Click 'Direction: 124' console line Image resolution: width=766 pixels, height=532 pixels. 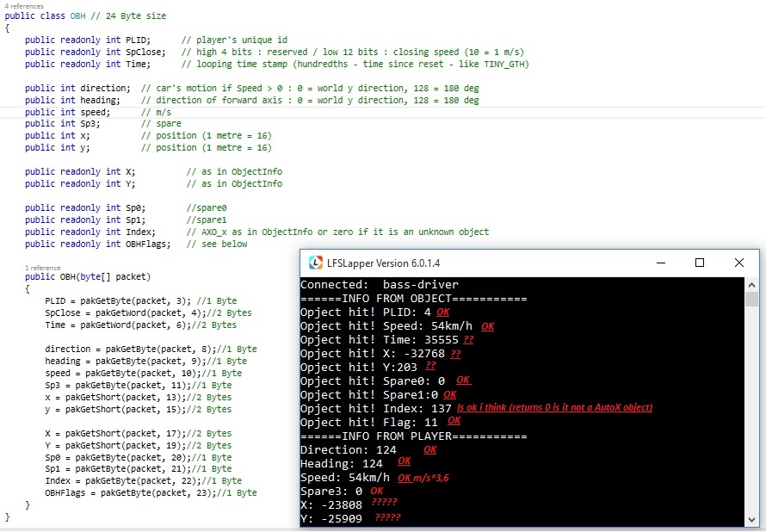click(x=349, y=450)
